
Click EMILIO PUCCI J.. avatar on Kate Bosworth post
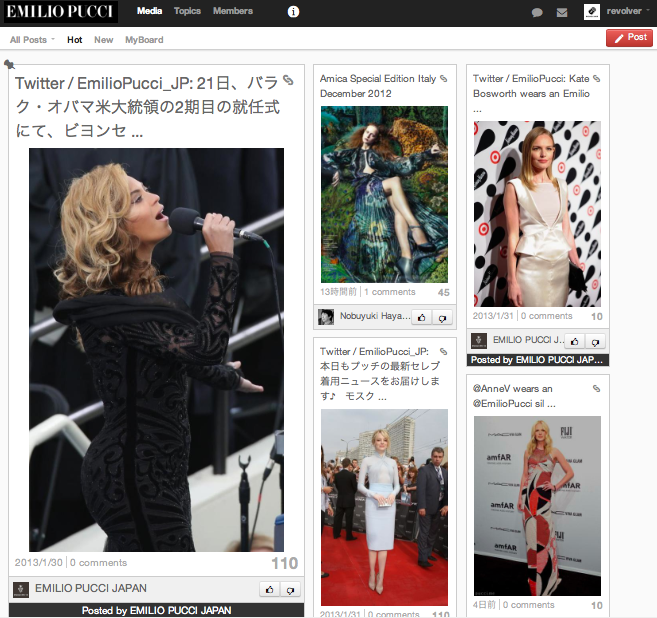tap(479, 341)
